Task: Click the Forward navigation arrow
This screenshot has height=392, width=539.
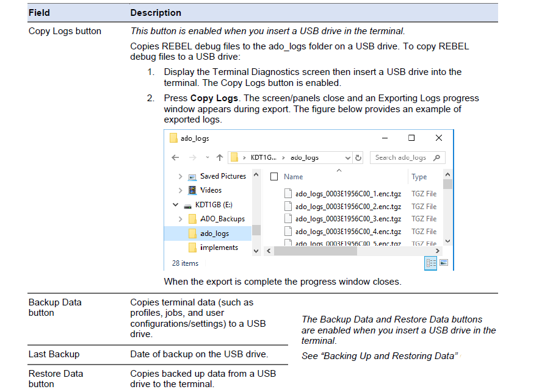Action: [193, 157]
